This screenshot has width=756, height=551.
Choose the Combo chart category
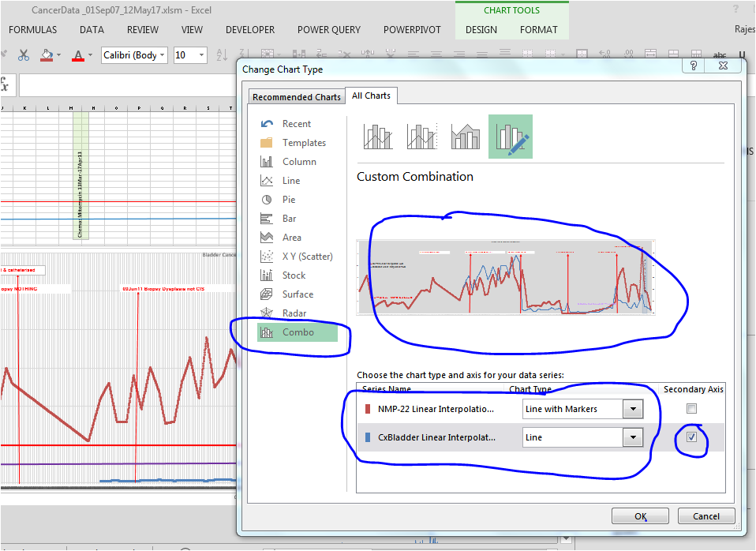(298, 332)
